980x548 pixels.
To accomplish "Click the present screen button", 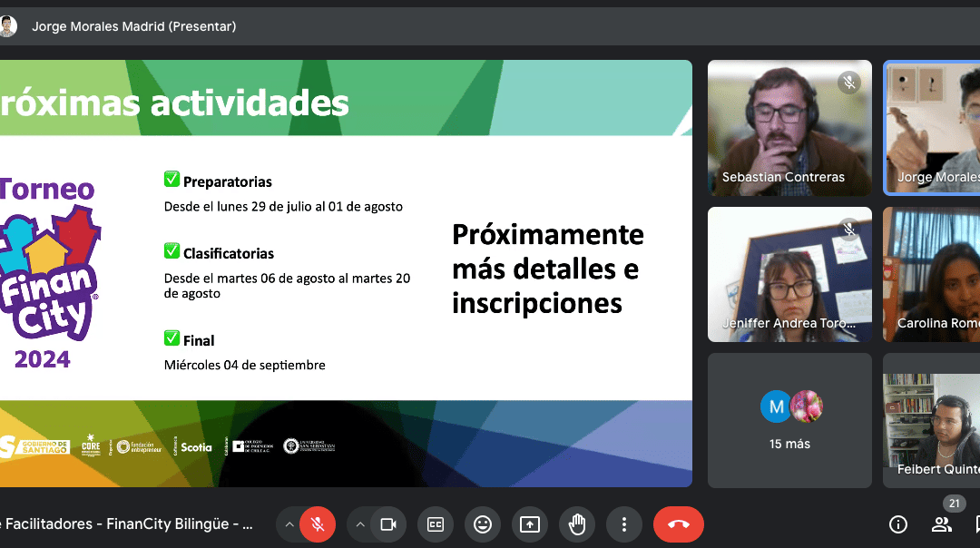I will point(529,524).
